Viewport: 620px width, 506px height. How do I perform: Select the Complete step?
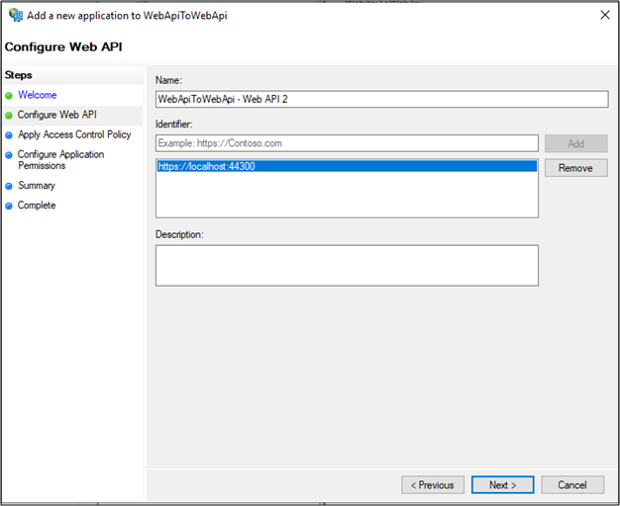(x=37, y=205)
